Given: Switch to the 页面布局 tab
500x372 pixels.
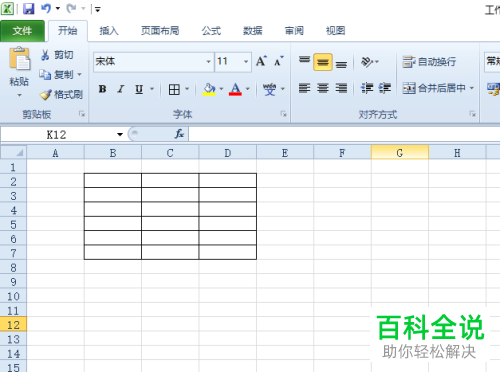Looking at the screenshot, I should pyautogui.click(x=160, y=31).
